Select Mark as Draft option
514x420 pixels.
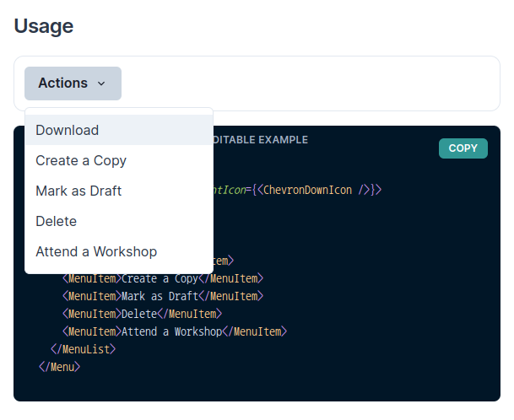[78, 191]
